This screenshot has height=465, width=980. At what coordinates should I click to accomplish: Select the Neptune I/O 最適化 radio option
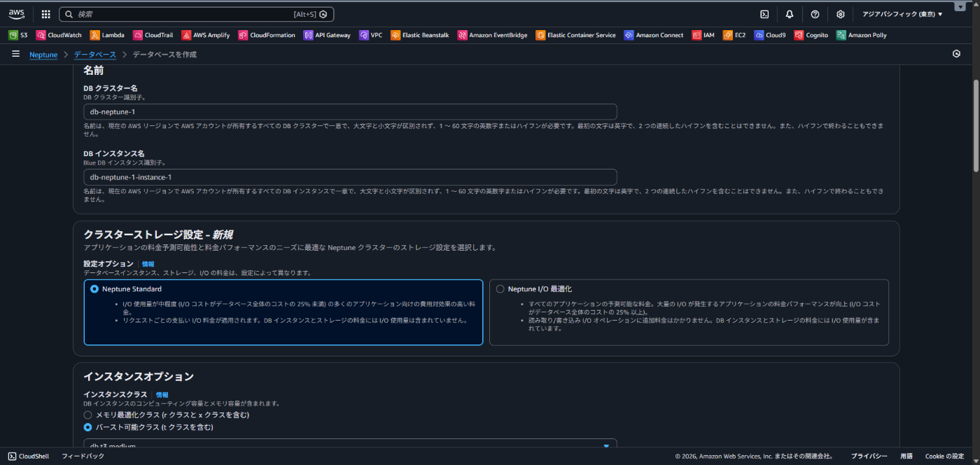pos(500,289)
